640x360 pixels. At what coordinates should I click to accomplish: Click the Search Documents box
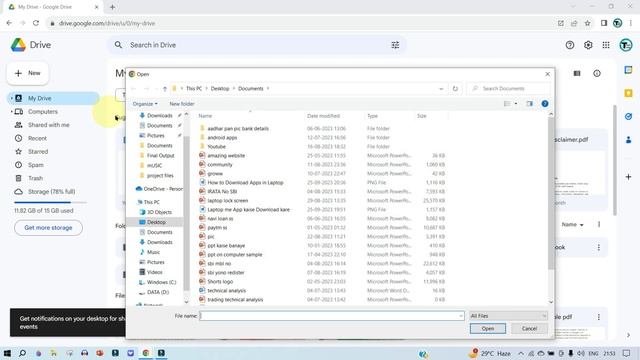tap(508, 89)
